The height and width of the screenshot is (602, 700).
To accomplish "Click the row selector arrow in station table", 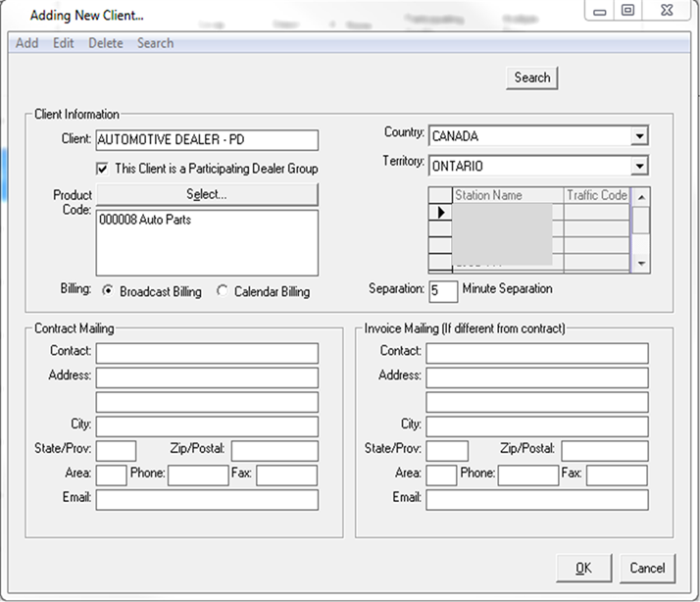I will (440, 212).
